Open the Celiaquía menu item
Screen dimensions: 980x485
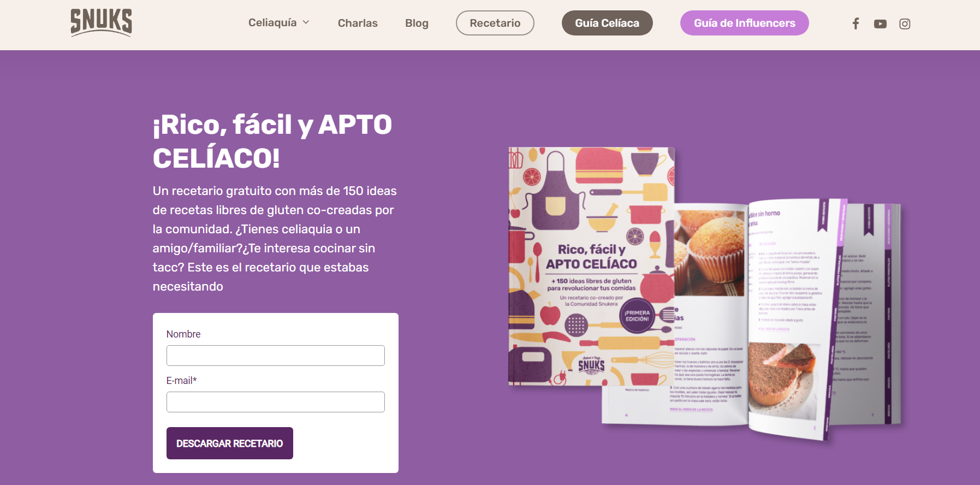pyautogui.click(x=272, y=22)
